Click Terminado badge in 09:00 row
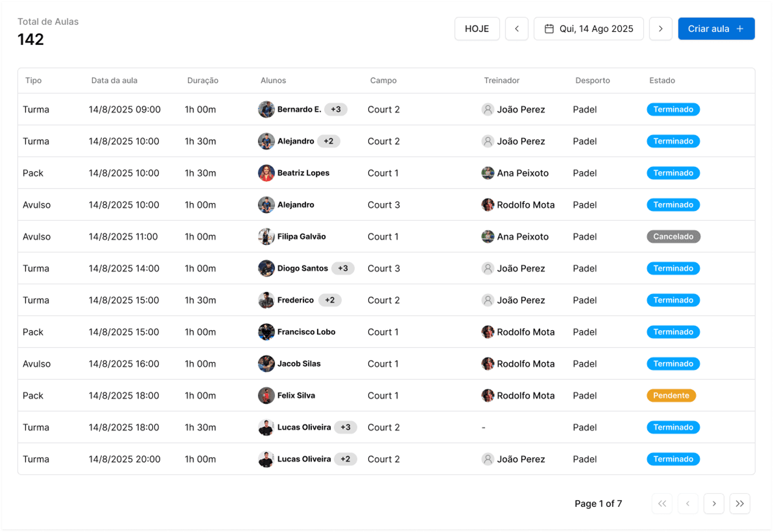 (x=673, y=109)
